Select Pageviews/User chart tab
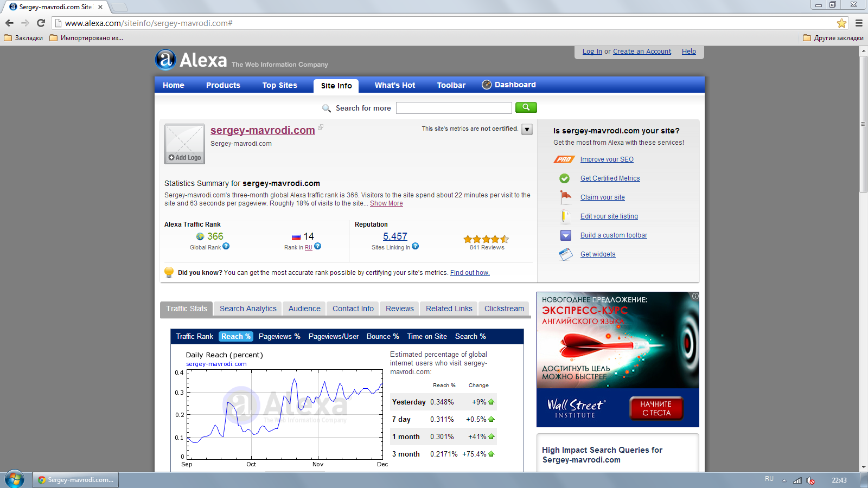This screenshot has height=488, width=868. (334, 336)
